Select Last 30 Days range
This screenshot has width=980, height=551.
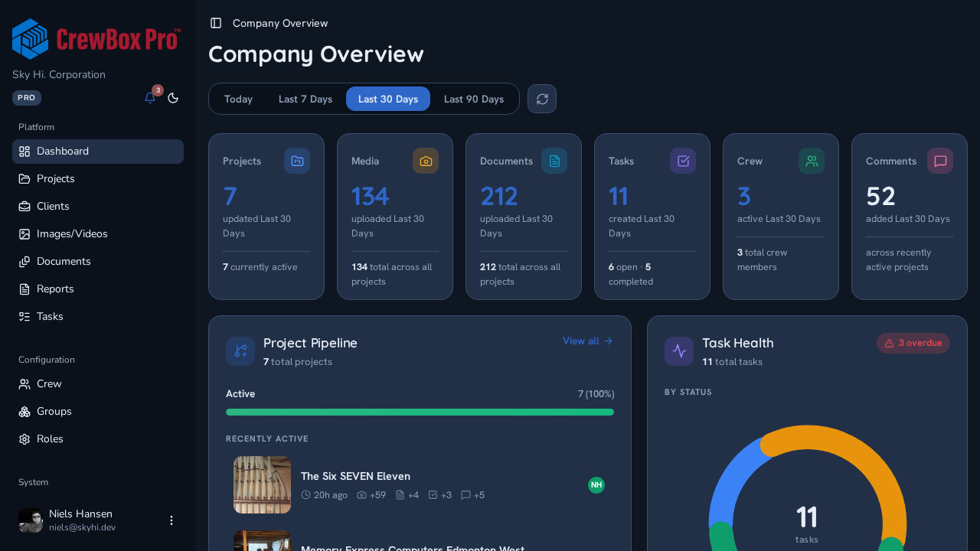[388, 99]
